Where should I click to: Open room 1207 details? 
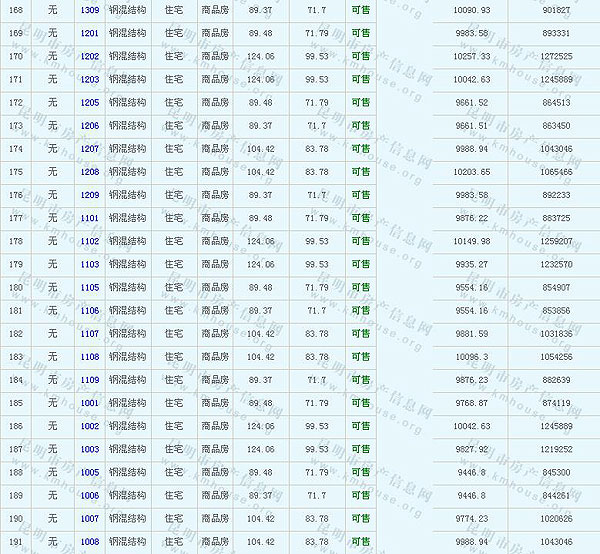[x=90, y=149]
